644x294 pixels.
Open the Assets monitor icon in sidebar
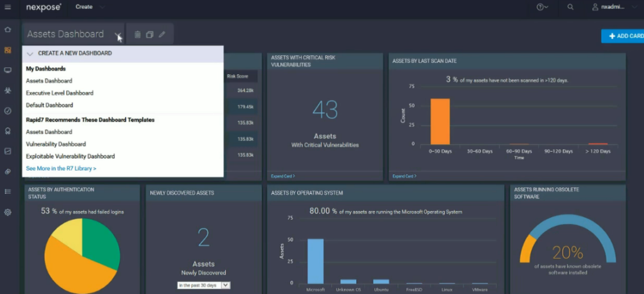[x=8, y=71]
